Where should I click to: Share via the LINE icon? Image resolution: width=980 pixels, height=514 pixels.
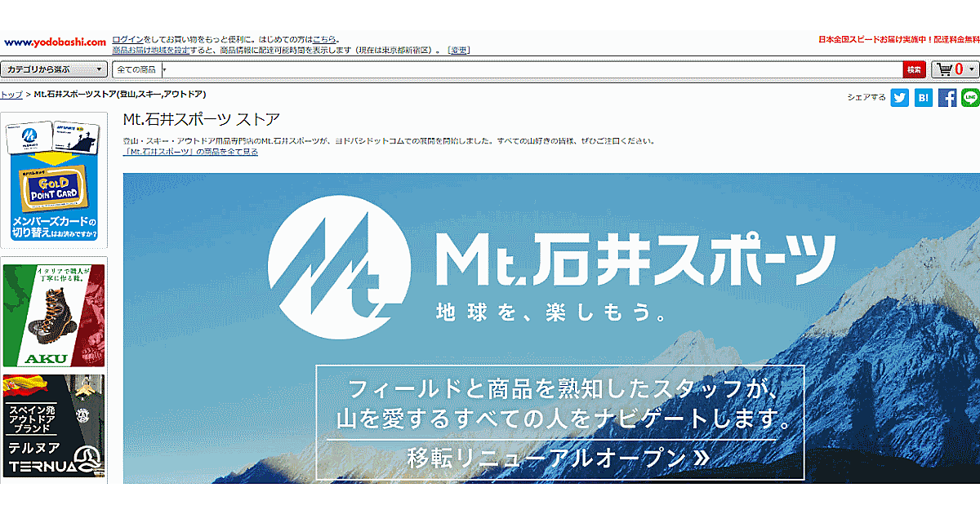[x=970, y=97]
